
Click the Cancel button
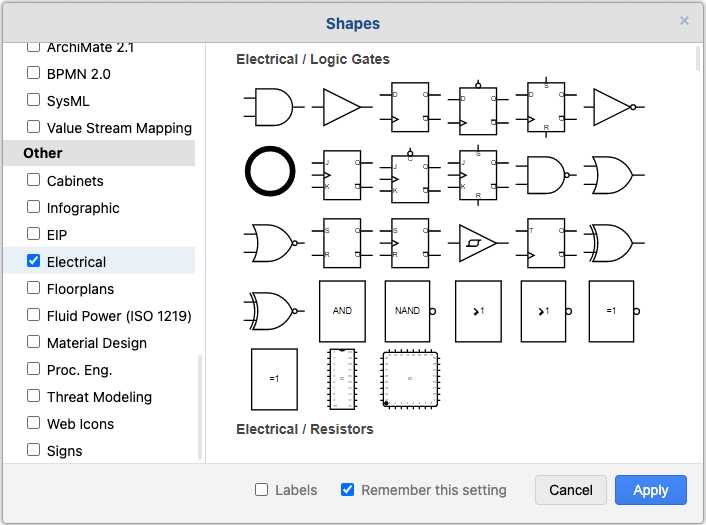pyautogui.click(x=570, y=490)
